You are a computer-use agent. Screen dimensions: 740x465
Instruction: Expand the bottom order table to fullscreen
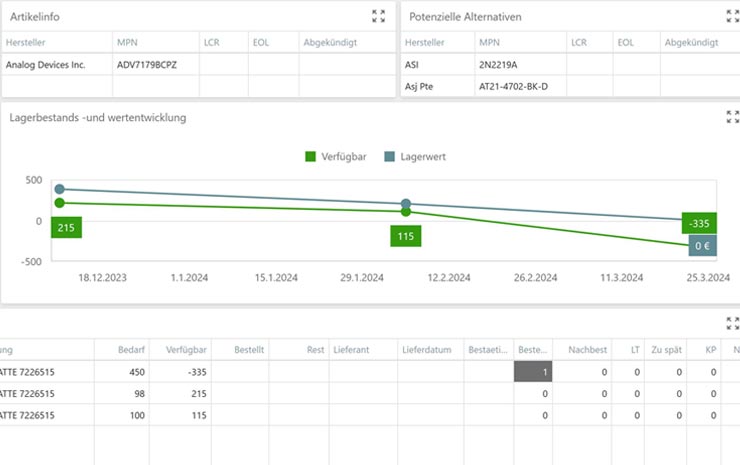tap(732, 322)
